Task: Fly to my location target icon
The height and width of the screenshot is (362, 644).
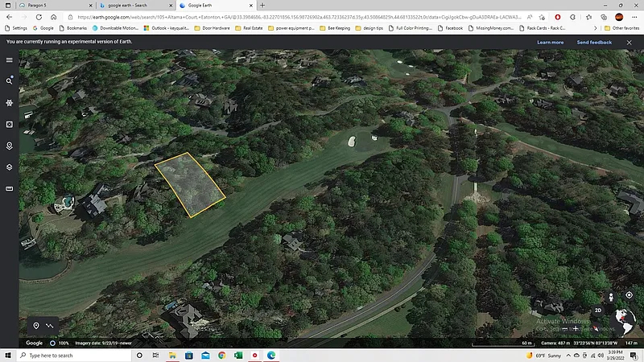Action: (x=629, y=295)
